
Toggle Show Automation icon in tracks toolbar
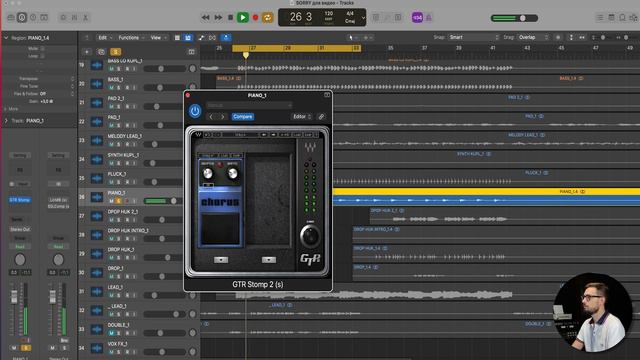pos(201,38)
